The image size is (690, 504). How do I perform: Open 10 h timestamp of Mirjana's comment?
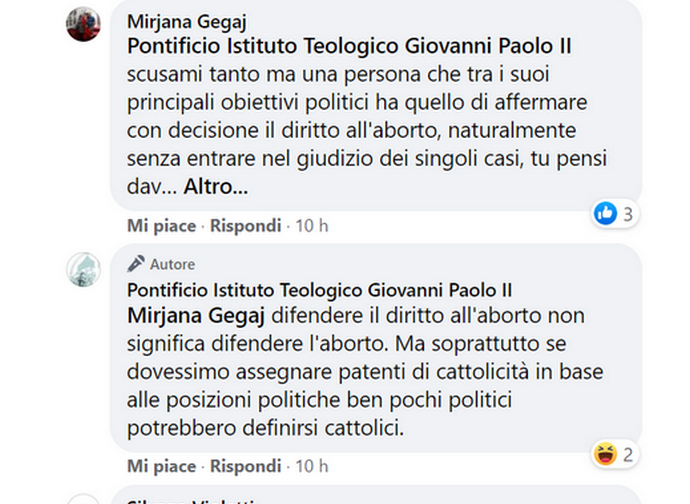click(x=311, y=226)
